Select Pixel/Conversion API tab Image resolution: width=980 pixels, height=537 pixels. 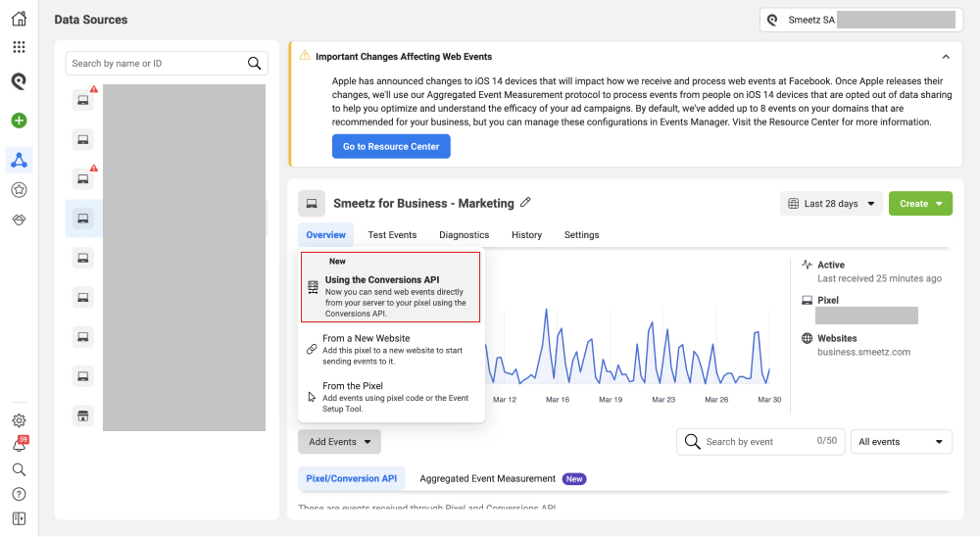(351, 479)
